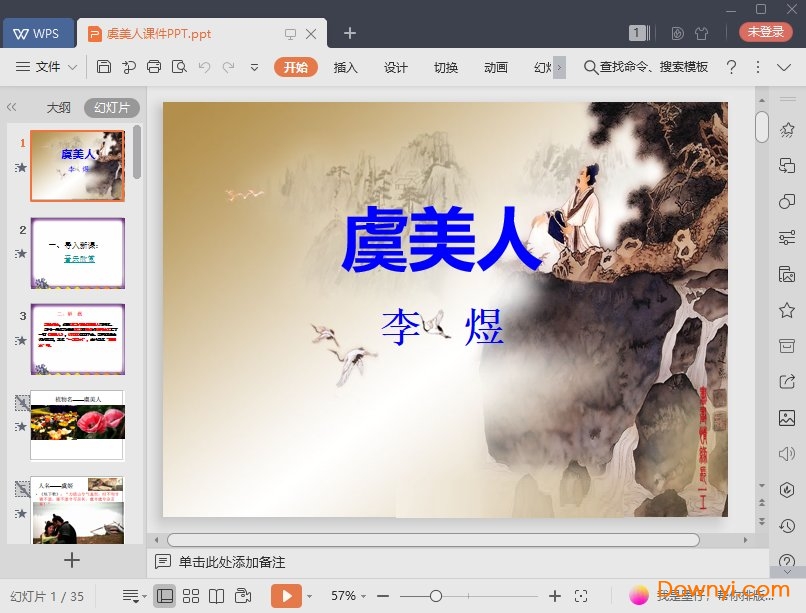Viewport: 806px width, 613px height.
Task: Open the 文件 menu
Action: pos(46,68)
